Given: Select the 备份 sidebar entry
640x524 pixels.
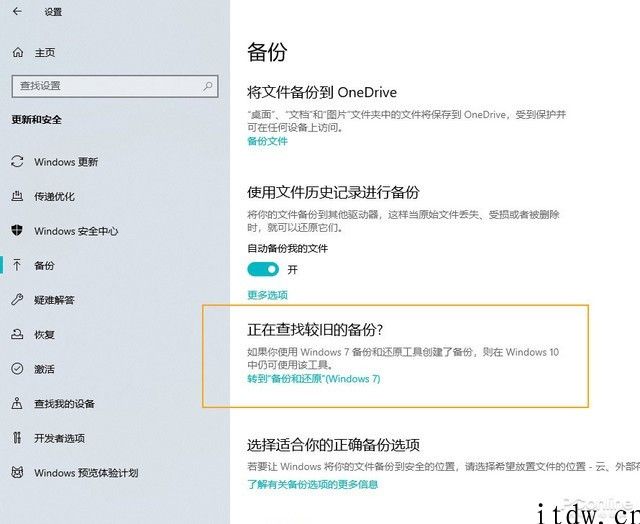Looking at the screenshot, I should pyautogui.click(x=44, y=266).
